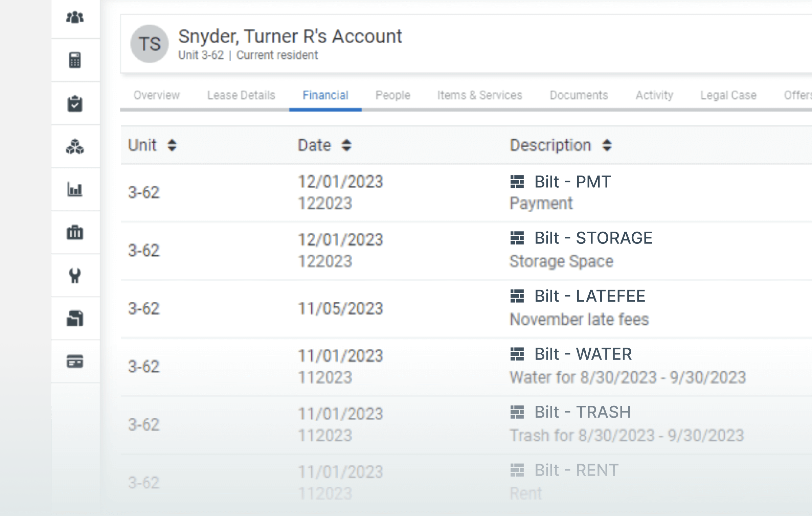This screenshot has height=516, width=812.
Task: Sort the table by Date column arrows
Action: 346,145
